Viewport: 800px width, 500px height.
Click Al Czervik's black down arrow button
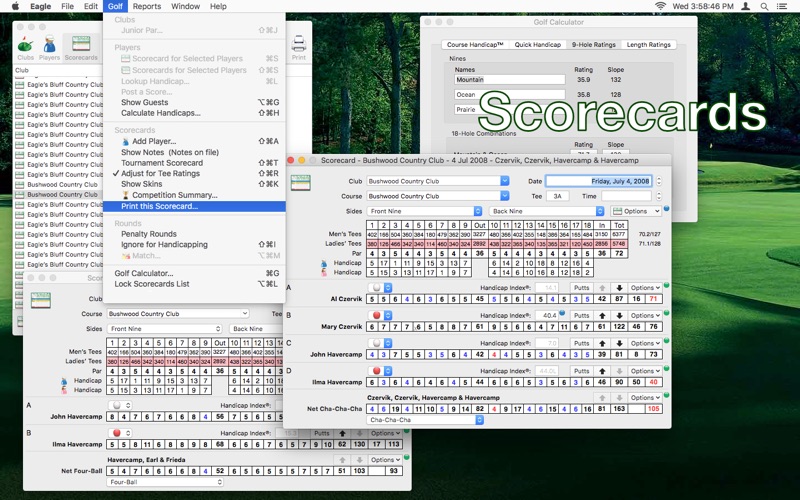coord(620,288)
